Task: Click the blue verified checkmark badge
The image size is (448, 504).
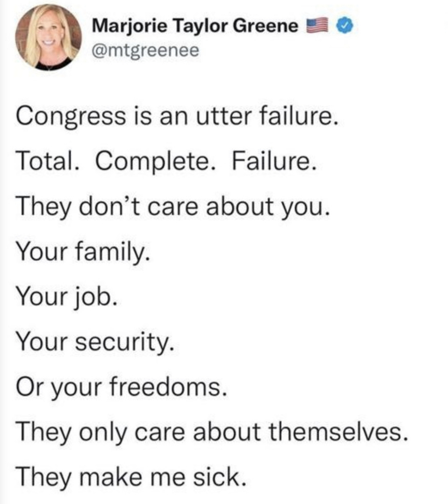Action: (343, 26)
